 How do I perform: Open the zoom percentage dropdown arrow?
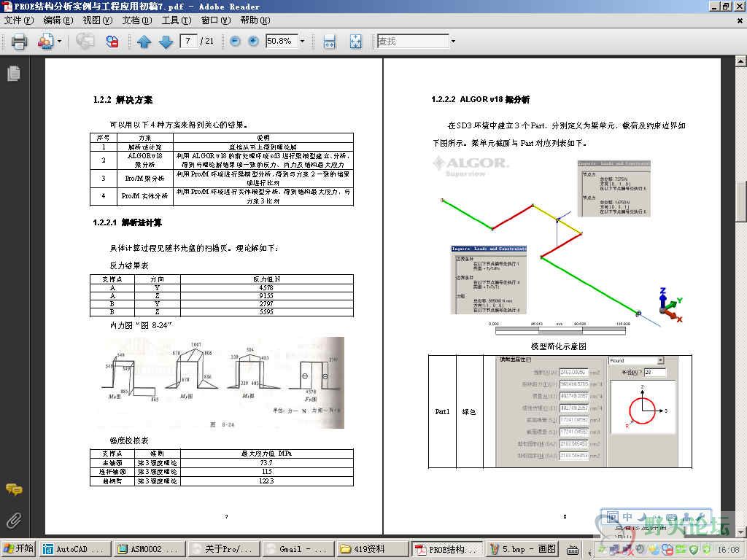302,42
